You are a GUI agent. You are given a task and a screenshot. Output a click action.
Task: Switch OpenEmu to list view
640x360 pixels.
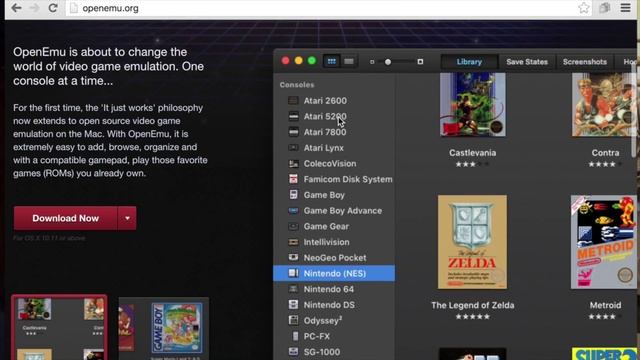tap(349, 61)
